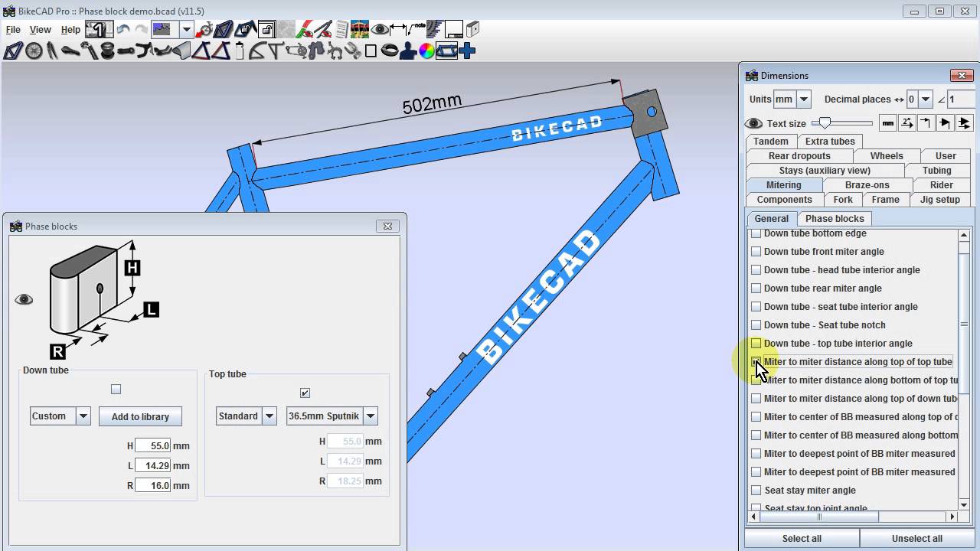Click the angle decimal places field
Image resolution: width=980 pixels, height=551 pixels.
[959, 99]
